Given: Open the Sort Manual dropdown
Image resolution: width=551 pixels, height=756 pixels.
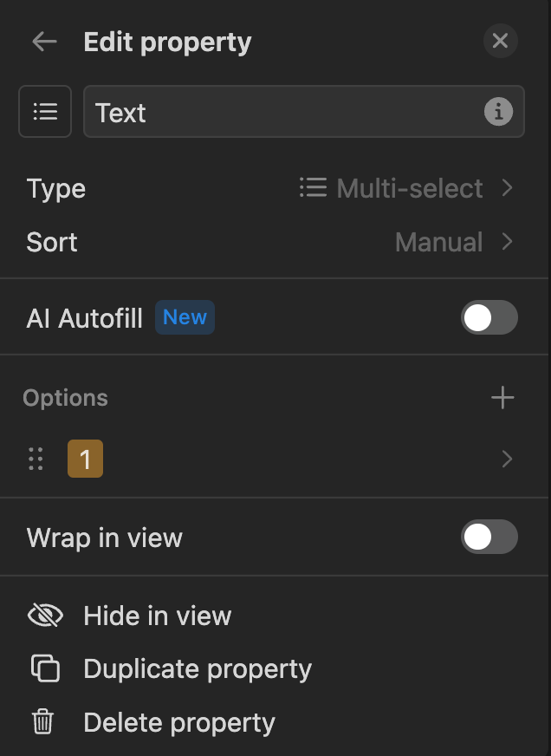Looking at the screenshot, I should click(454, 242).
